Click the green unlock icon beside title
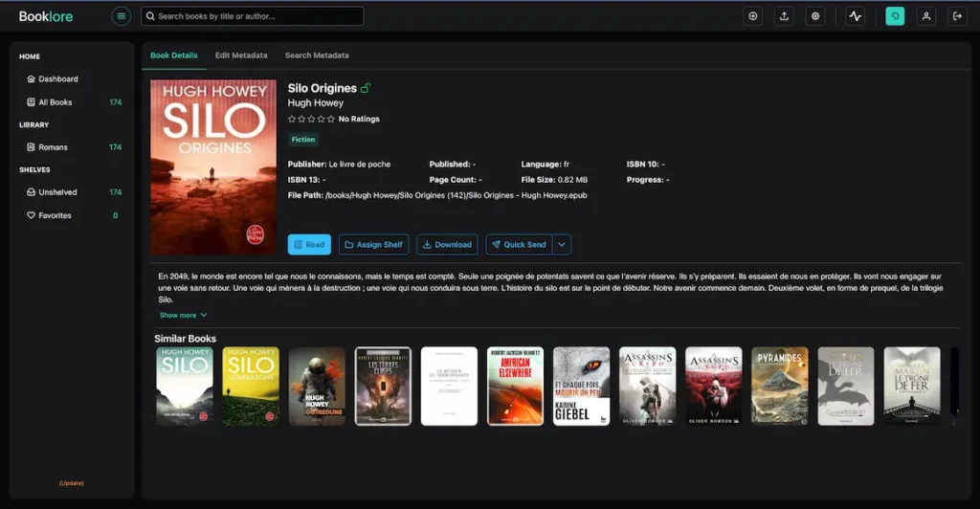This screenshot has width=980, height=509. point(366,88)
